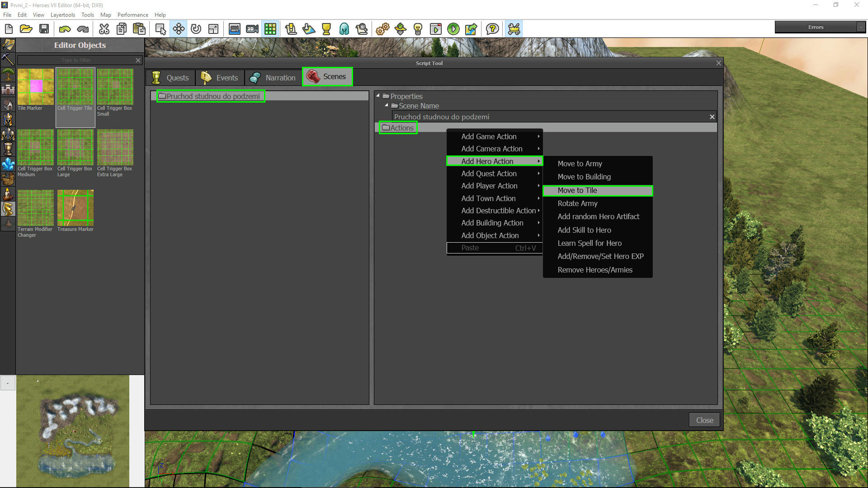Toggle the wrench tools button
868x488 pixels.
pos(514,29)
